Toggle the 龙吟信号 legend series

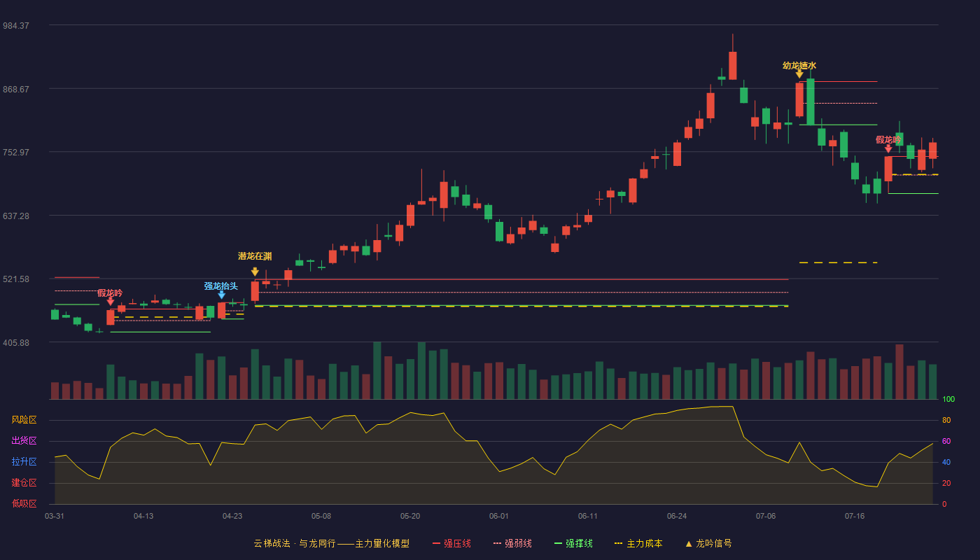(x=708, y=543)
